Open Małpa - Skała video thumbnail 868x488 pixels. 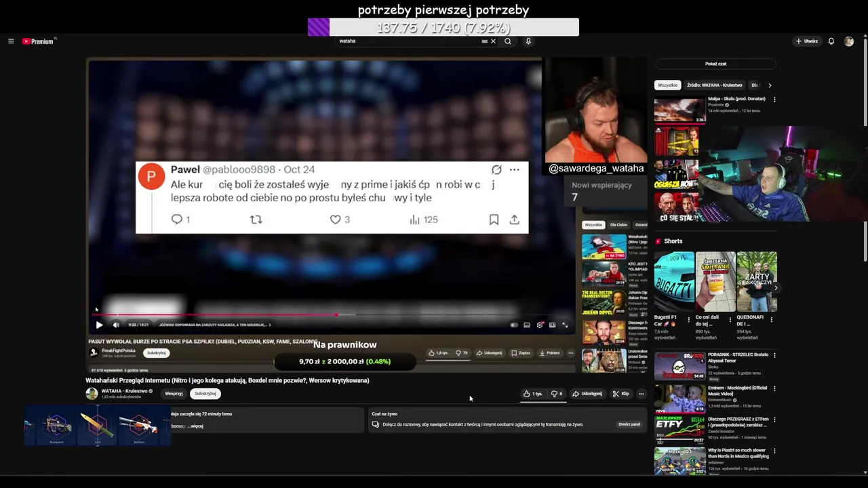[679, 110]
